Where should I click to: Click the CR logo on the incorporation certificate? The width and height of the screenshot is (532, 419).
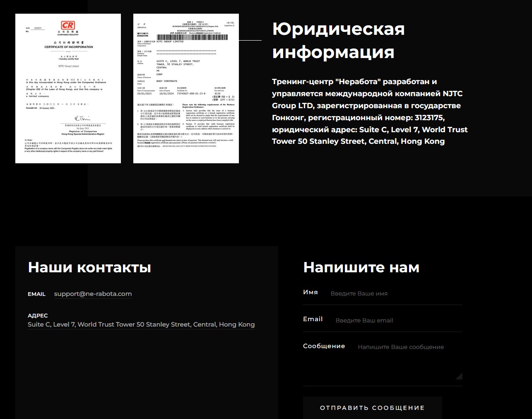pyautogui.click(x=67, y=25)
